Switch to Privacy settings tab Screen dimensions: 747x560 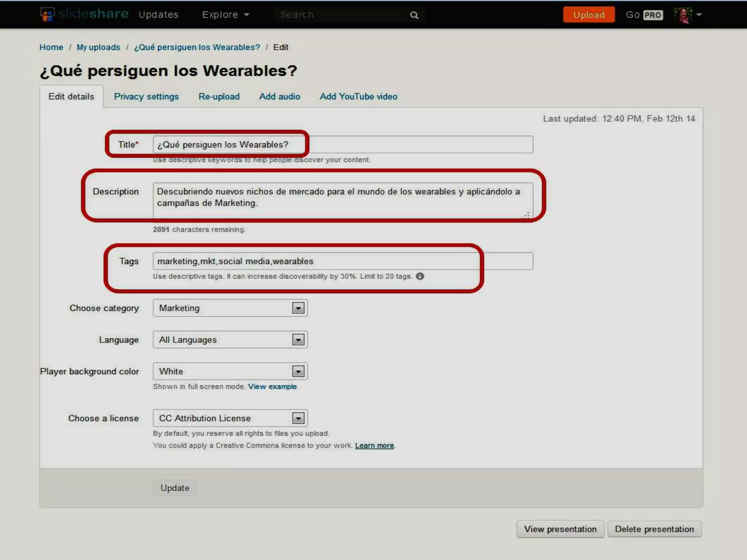click(146, 97)
